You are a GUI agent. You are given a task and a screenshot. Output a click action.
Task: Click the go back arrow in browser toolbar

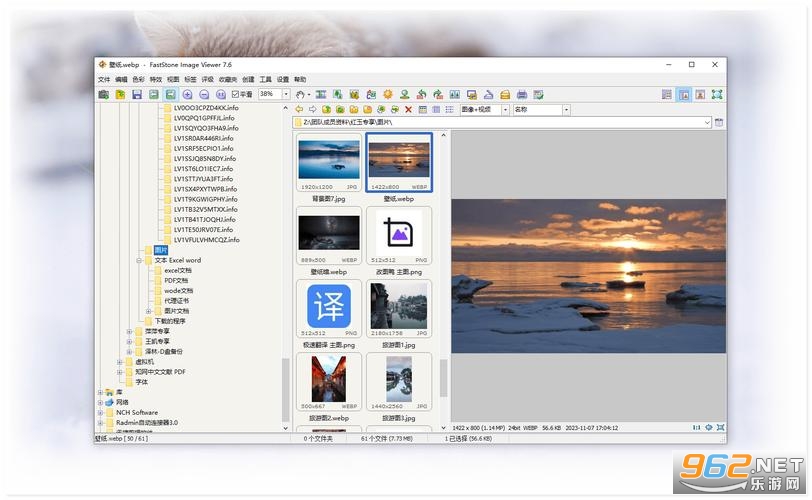[299, 110]
